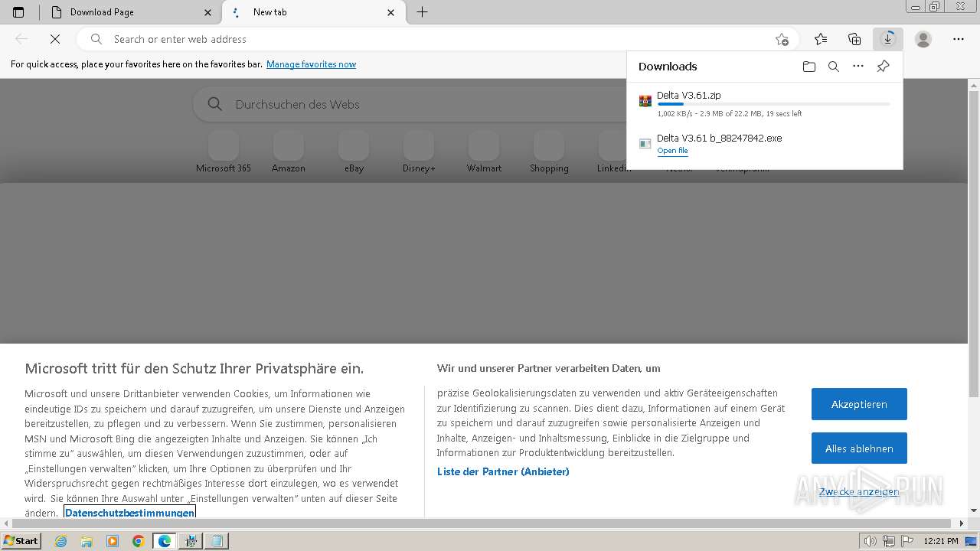980x551 pixels.
Task: Click the network icon in system tray
Action: [x=888, y=541]
